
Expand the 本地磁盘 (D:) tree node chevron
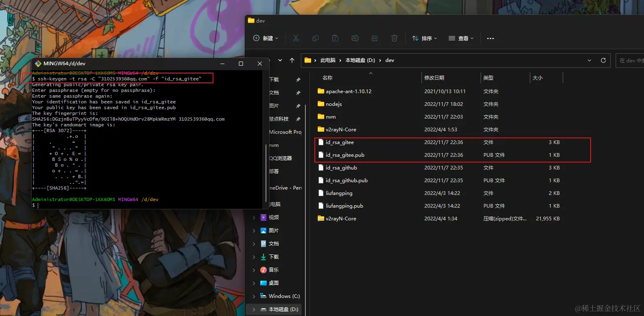[x=254, y=309]
